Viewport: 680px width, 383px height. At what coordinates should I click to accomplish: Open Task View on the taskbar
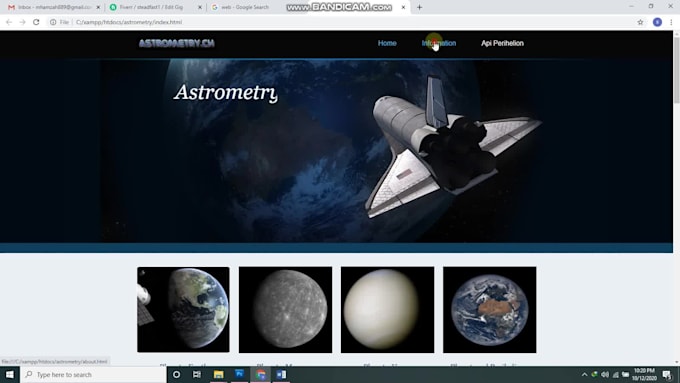point(197,374)
